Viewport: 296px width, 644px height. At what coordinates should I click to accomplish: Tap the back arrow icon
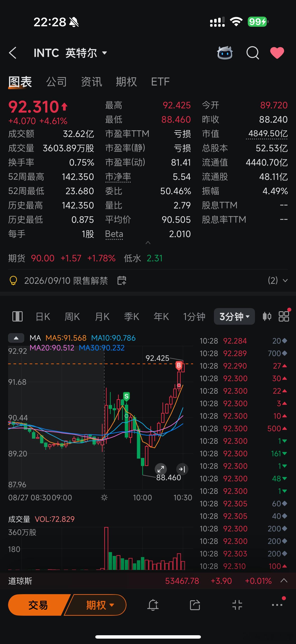13,53
